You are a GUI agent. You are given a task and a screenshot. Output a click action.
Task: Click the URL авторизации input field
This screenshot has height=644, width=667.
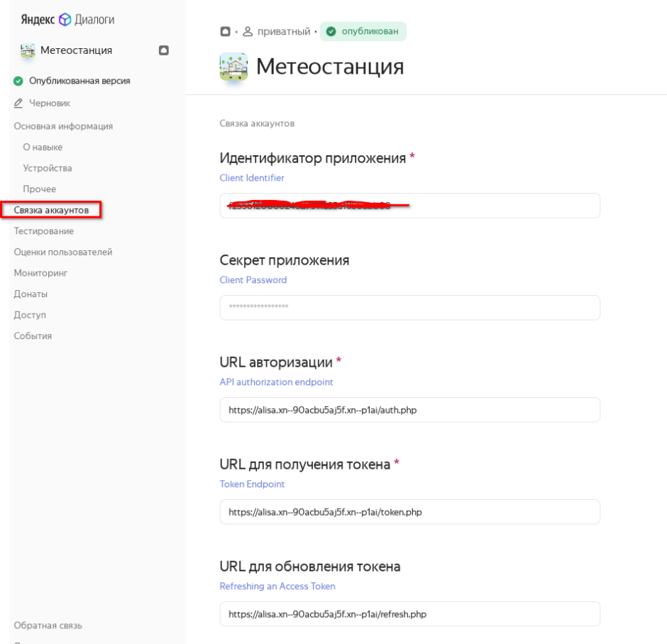tap(409, 410)
